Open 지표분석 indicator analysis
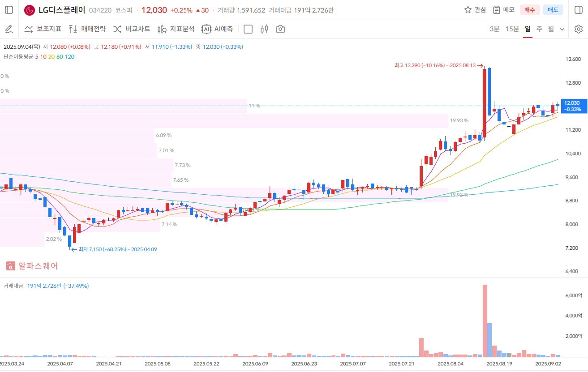Image resolution: width=588 pixels, height=372 pixels. point(176,29)
